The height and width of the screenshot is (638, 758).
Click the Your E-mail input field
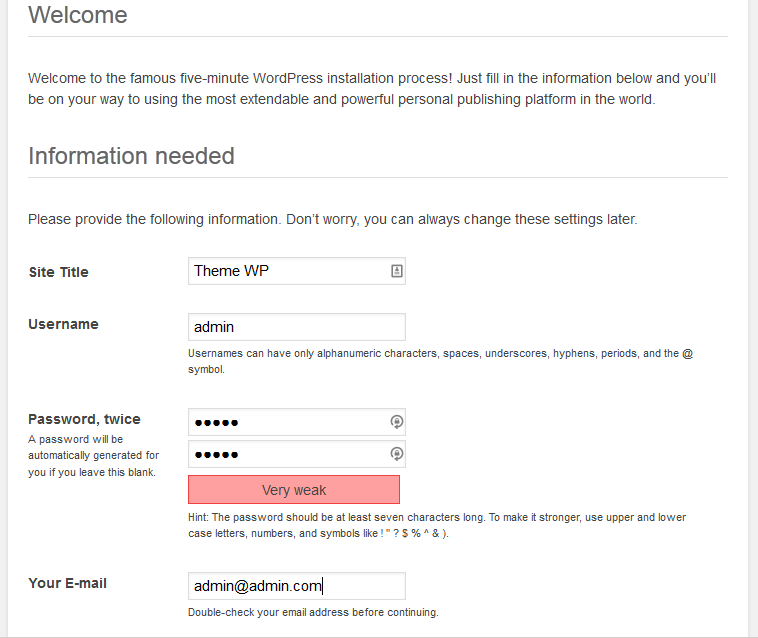click(297, 586)
